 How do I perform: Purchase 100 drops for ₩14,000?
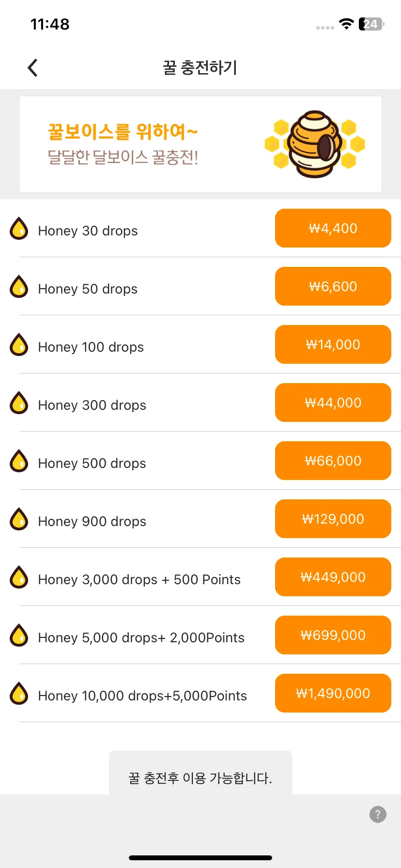(333, 344)
